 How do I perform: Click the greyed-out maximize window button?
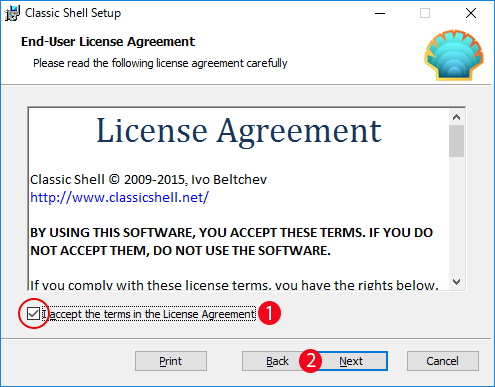(425, 13)
